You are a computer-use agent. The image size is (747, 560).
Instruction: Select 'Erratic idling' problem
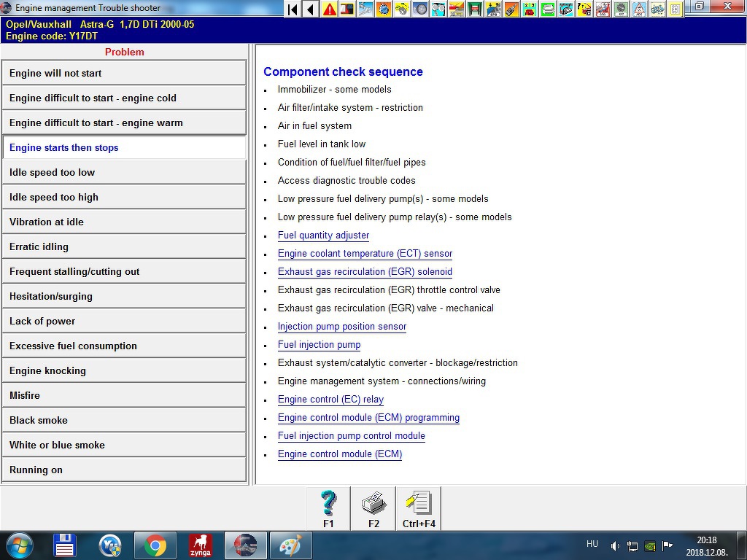124,246
